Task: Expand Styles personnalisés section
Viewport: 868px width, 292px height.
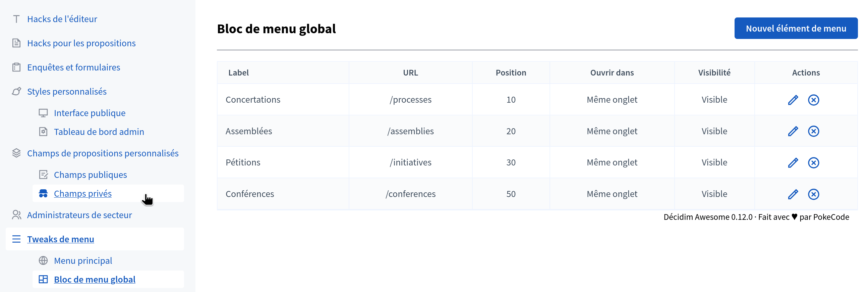Action: pyautogui.click(x=67, y=91)
